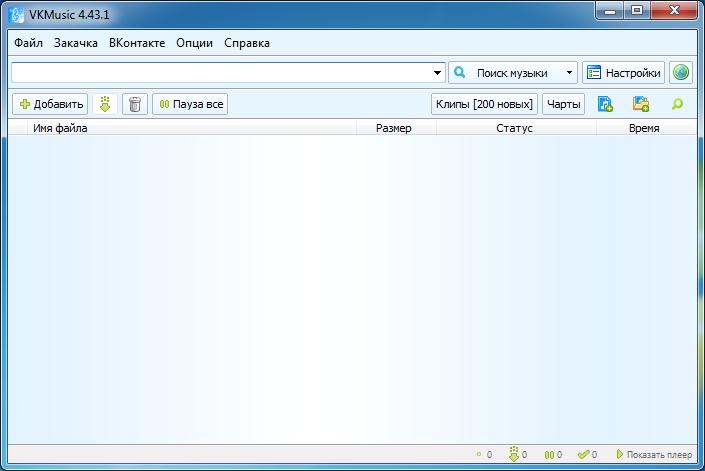This screenshot has height=471, width=705.
Task: Maximize the VKMusic window
Action: [x=637, y=11]
